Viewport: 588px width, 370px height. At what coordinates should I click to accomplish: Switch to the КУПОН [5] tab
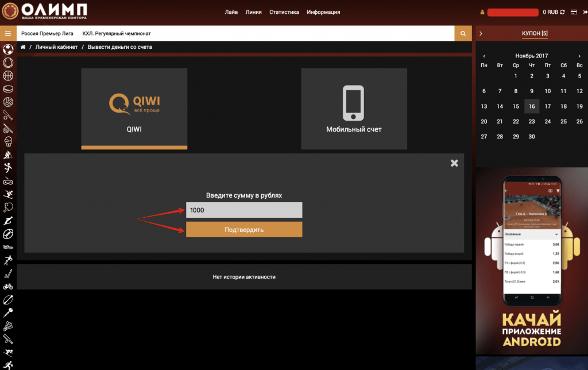click(534, 34)
